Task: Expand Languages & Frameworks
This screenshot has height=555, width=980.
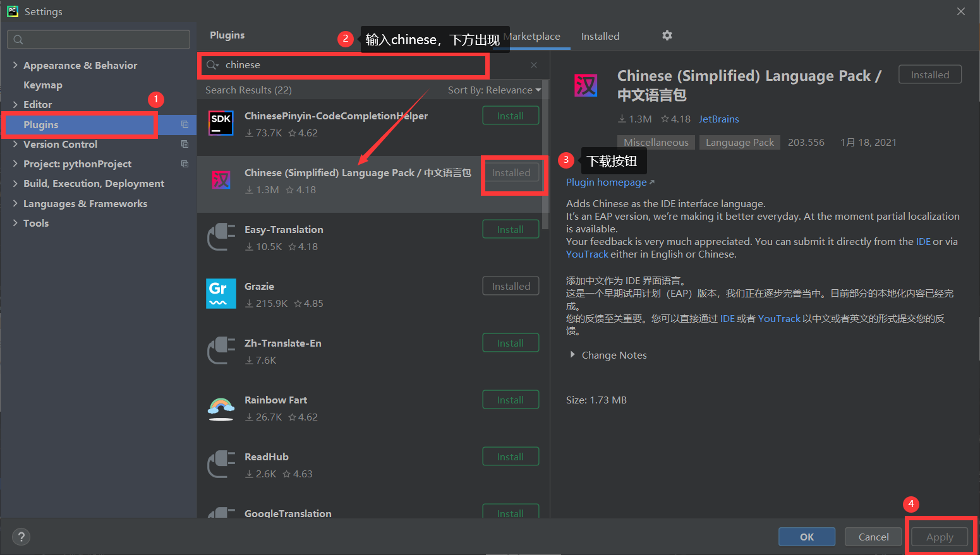Action: pyautogui.click(x=15, y=203)
